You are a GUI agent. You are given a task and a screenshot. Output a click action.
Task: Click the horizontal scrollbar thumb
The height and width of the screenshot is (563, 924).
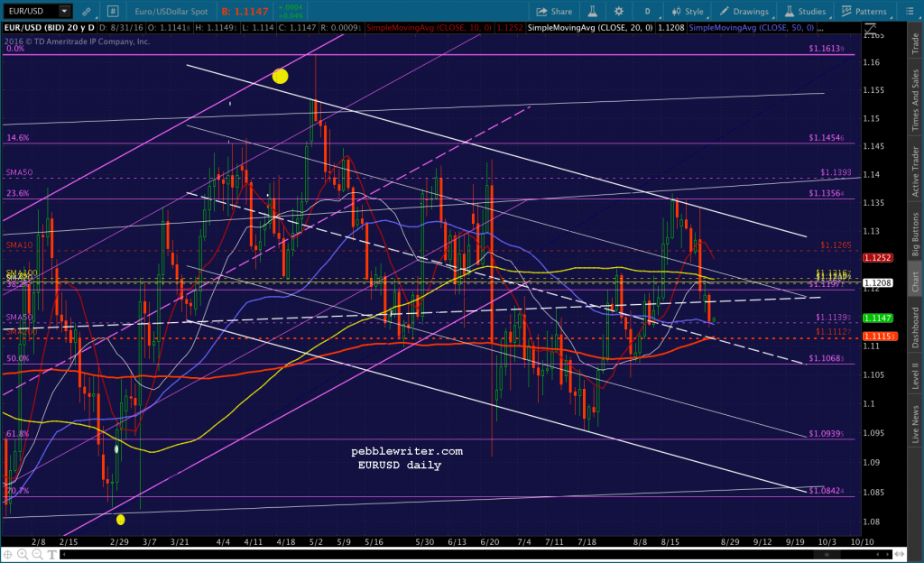pos(827,554)
